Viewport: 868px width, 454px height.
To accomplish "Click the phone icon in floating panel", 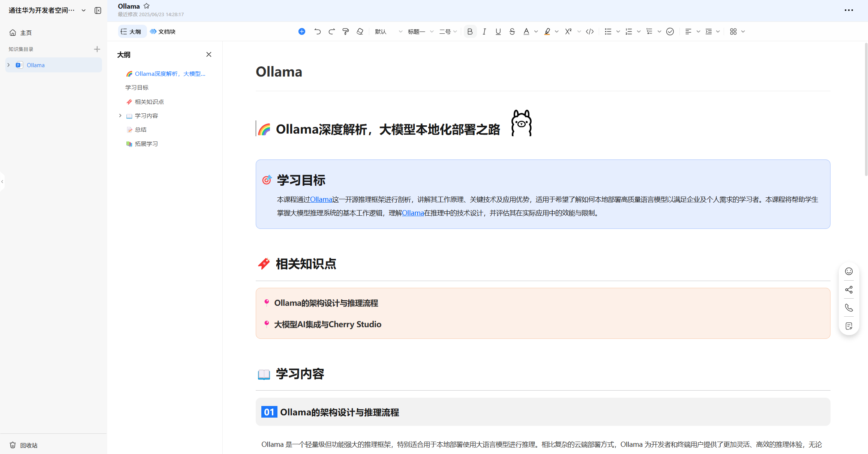I will pyautogui.click(x=849, y=308).
